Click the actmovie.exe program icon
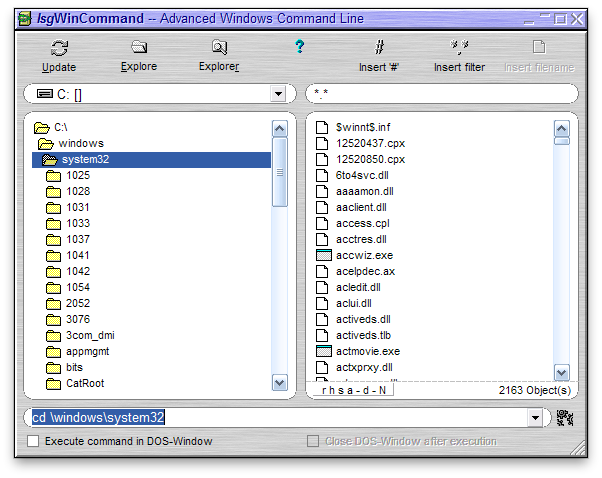Image resolution: width=602 pixels, height=478 pixels. (x=323, y=351)
